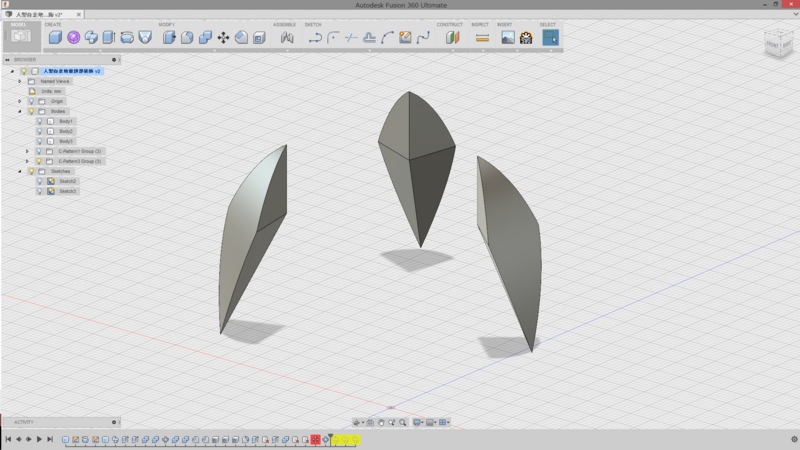Select the Torus create tool
The width and height of the screenshot is (800, 450).
pyautogui.click(x=91, y=37)
